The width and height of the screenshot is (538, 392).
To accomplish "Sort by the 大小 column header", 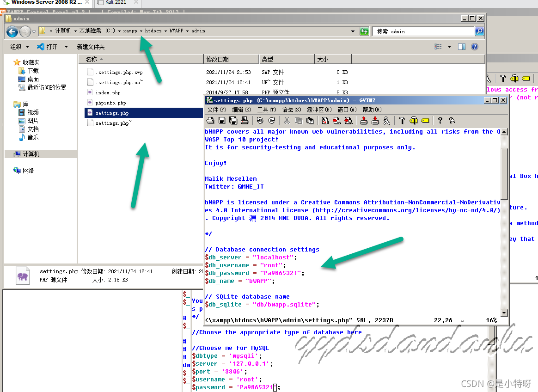I will [333, 59].
